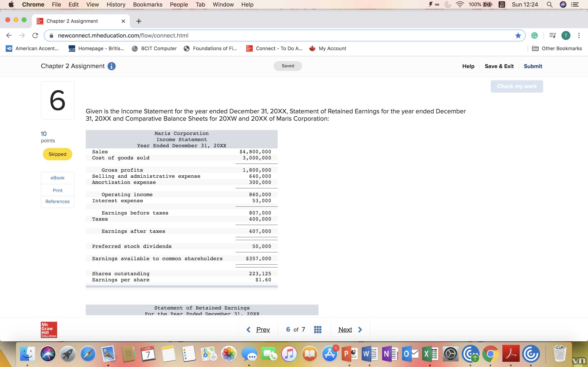
Task: Click the back navigation arrow
Action: [9, 35]
